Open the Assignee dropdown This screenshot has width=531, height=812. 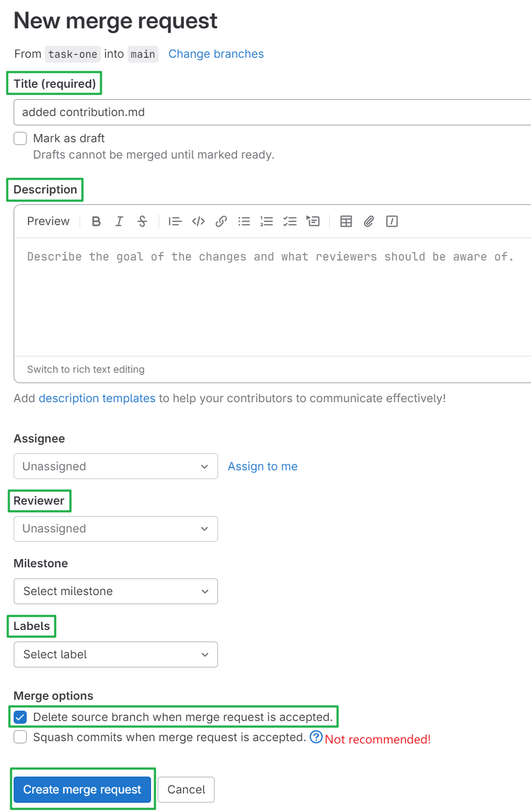tap(116, 466)
